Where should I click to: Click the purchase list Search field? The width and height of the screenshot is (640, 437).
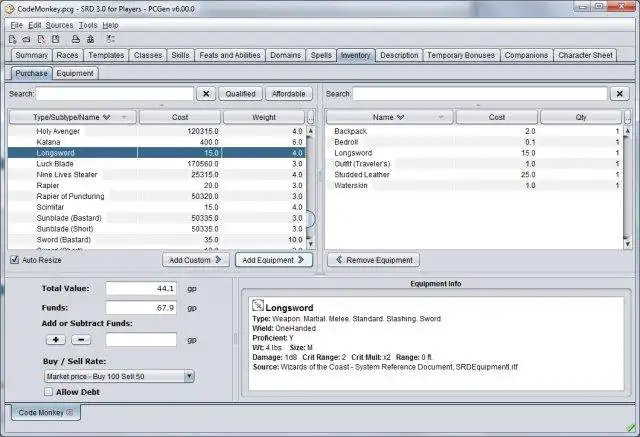click(x=115, y=94)
